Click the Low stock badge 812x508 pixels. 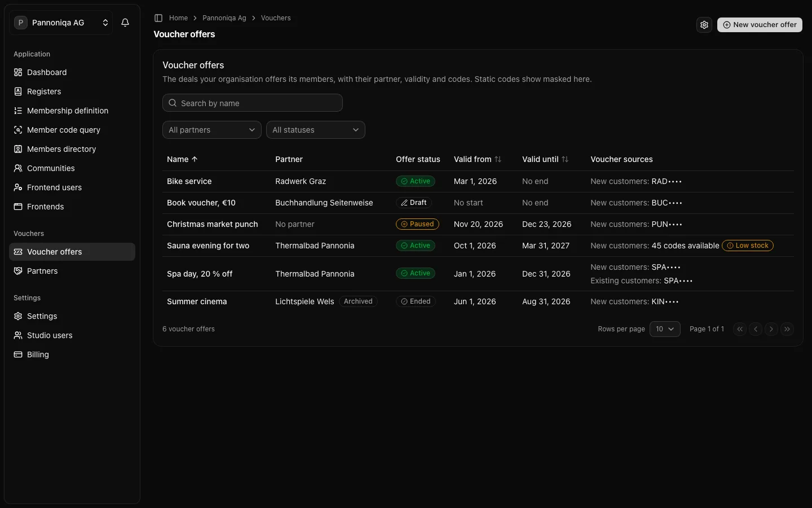click(748, 246)
